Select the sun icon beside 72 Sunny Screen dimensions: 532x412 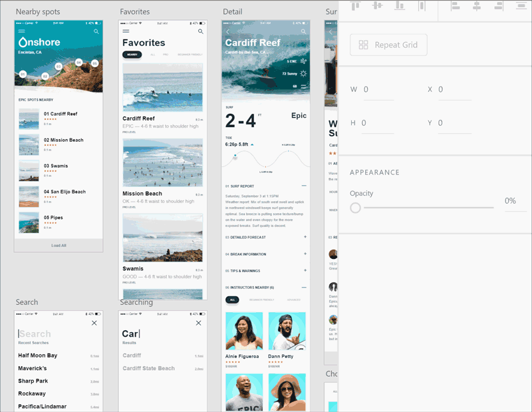point(303,74)
